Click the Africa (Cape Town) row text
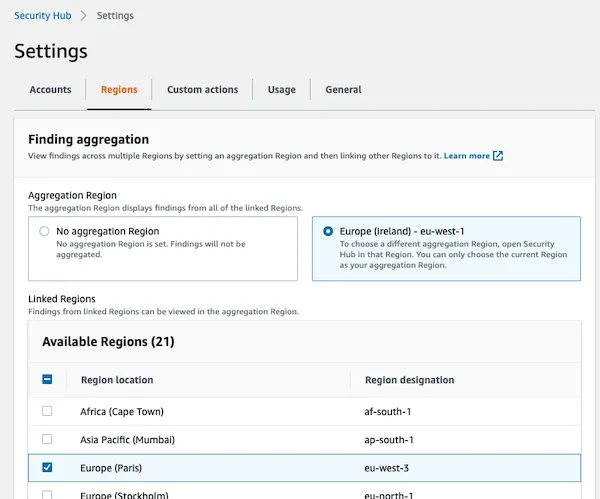The image size is (600, 499). coord(122,412)
